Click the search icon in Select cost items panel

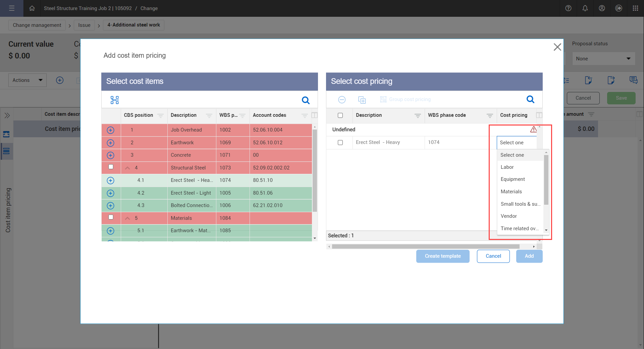(306, 100)
